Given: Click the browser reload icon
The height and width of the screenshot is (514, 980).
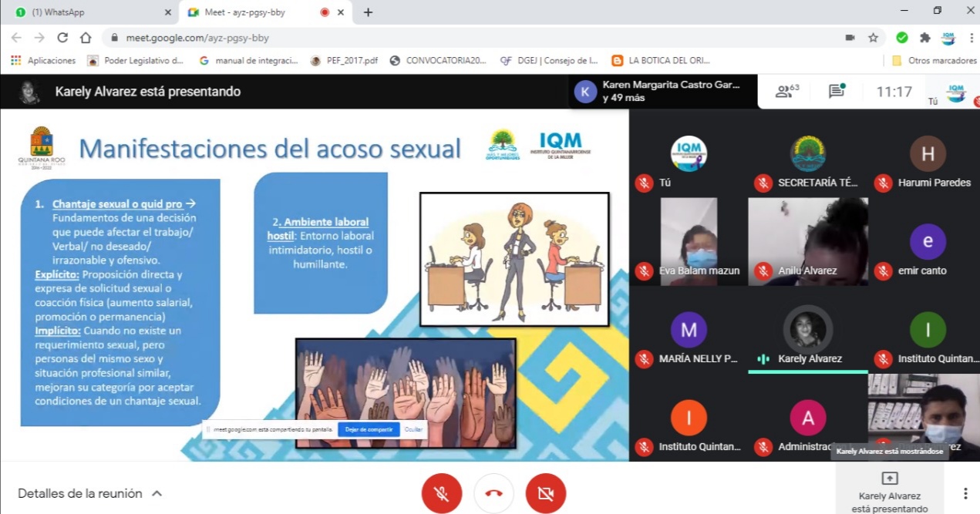Looking at the screenshot, I should click(x=62, y=37).
